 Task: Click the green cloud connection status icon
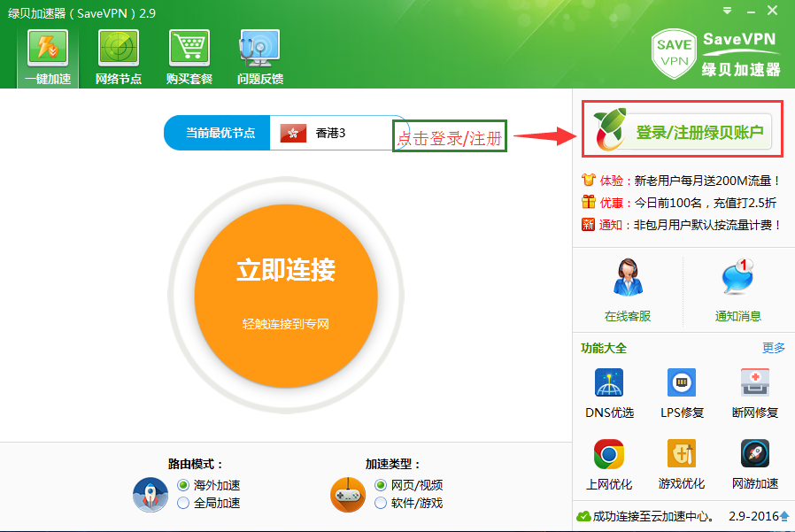[583, 516]
